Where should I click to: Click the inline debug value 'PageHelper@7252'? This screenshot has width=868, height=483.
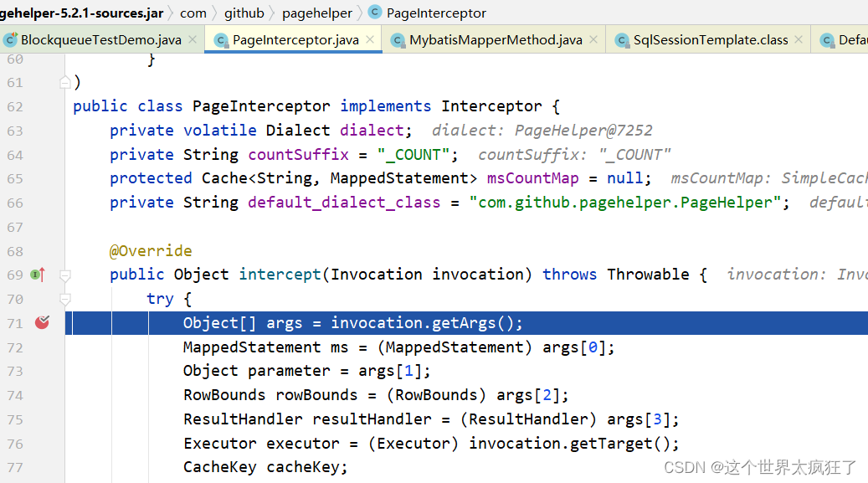(x=583, y=130)
